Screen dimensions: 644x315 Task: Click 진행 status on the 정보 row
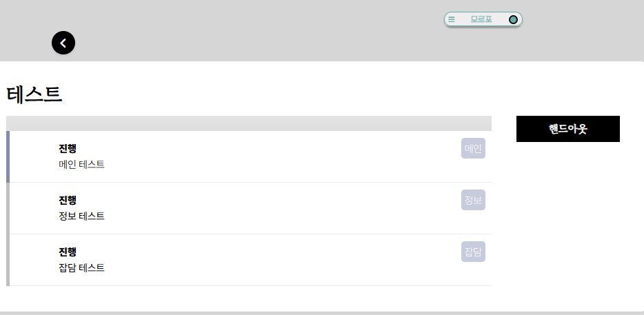click(68, 200)
